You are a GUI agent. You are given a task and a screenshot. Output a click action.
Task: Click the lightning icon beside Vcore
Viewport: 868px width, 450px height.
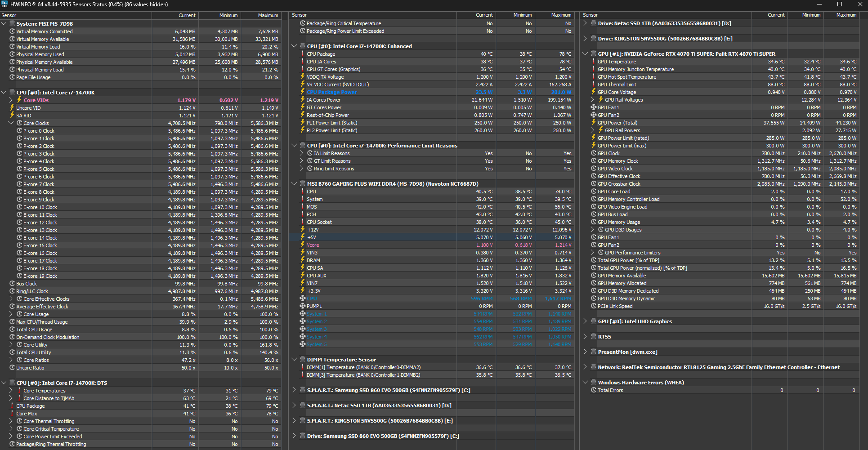(303, 245)
